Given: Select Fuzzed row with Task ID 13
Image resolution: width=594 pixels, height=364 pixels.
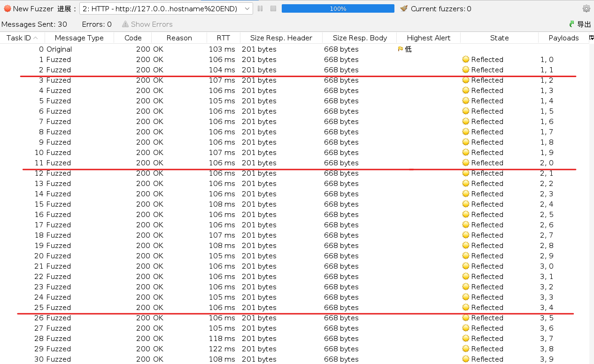Looking at the screenshot, I should point(294,183).
